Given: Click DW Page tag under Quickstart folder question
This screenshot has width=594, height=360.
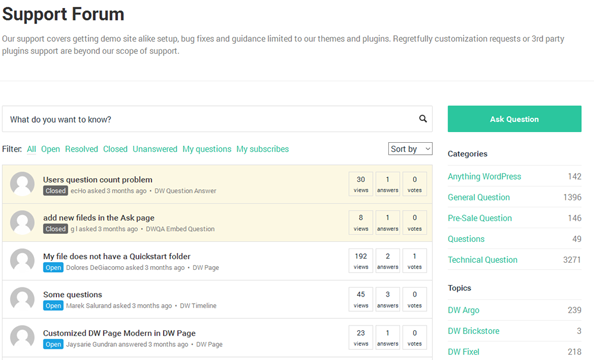Looking at the screenshot, I should [206, 268].
